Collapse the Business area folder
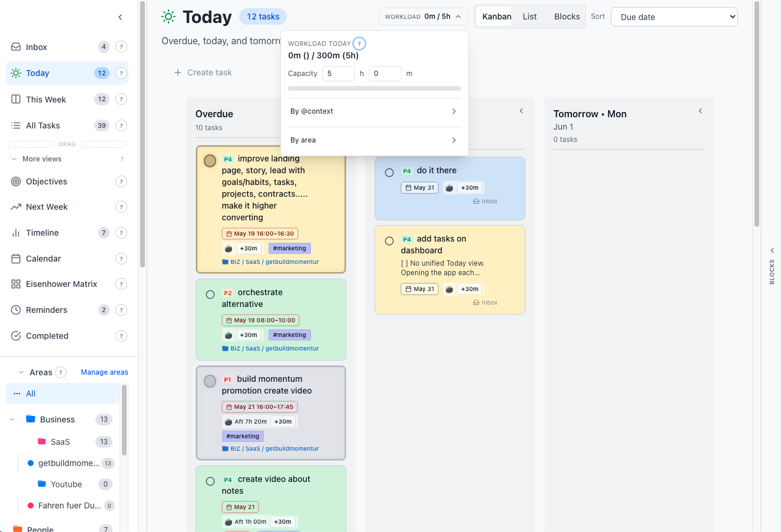The height and width of the screenshot is (532, 781). (x=12, y=419)
